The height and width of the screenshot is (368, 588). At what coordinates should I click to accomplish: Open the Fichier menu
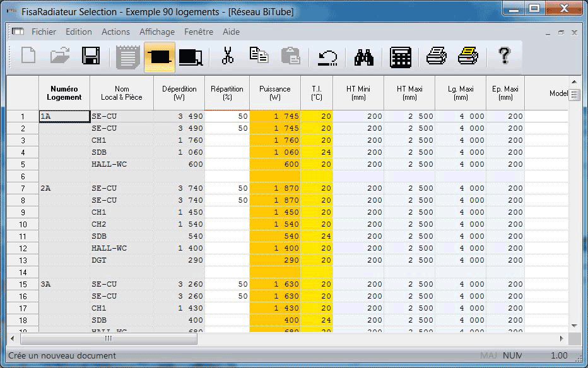(x=44, y=32)
